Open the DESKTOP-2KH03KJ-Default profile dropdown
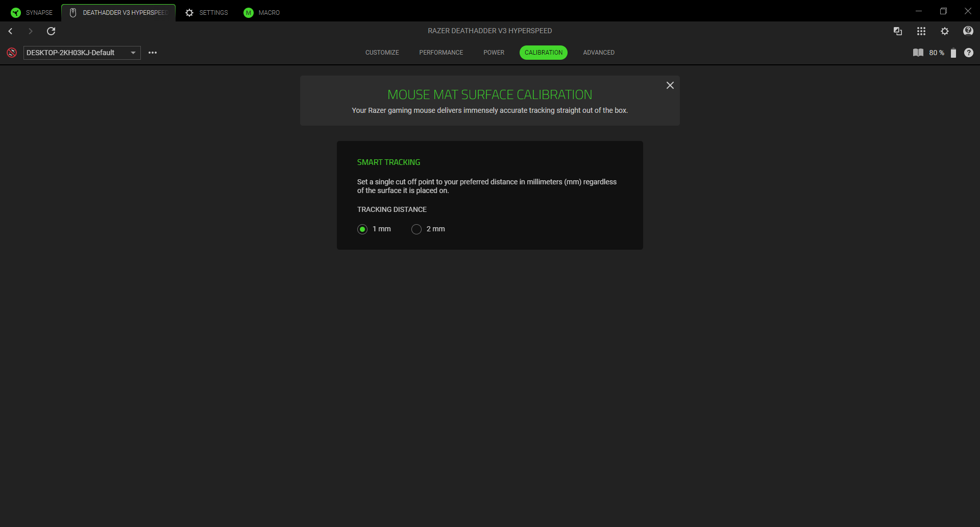Screen dimensions: 980x527 click(x=82, y=53)
